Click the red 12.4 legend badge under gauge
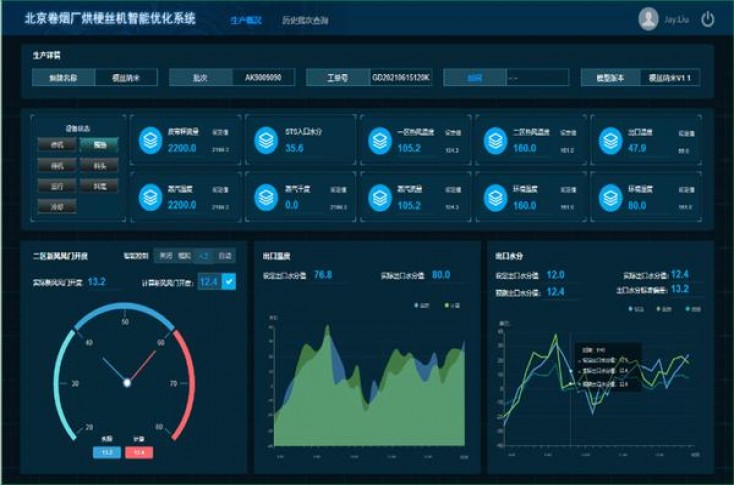 [139, 453]
